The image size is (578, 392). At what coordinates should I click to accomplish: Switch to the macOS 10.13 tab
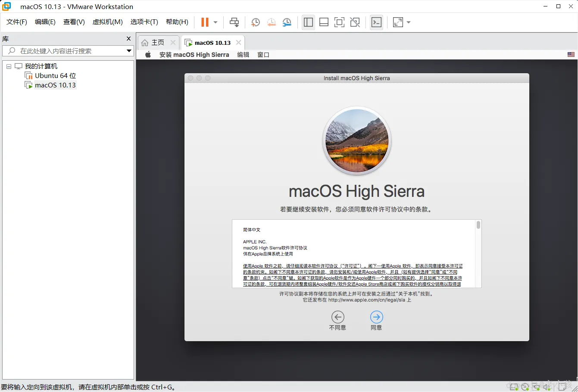click(x=212, y=43)
